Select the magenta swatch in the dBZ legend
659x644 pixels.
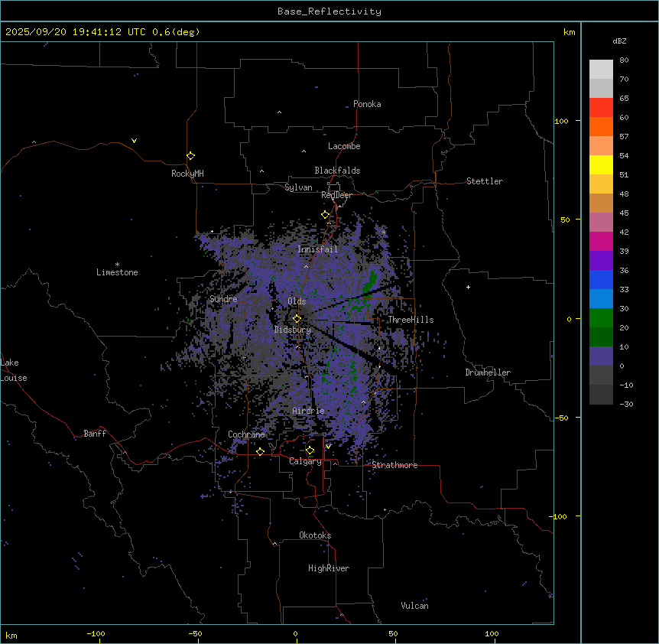pyautogui.click(x=601, y=241)
